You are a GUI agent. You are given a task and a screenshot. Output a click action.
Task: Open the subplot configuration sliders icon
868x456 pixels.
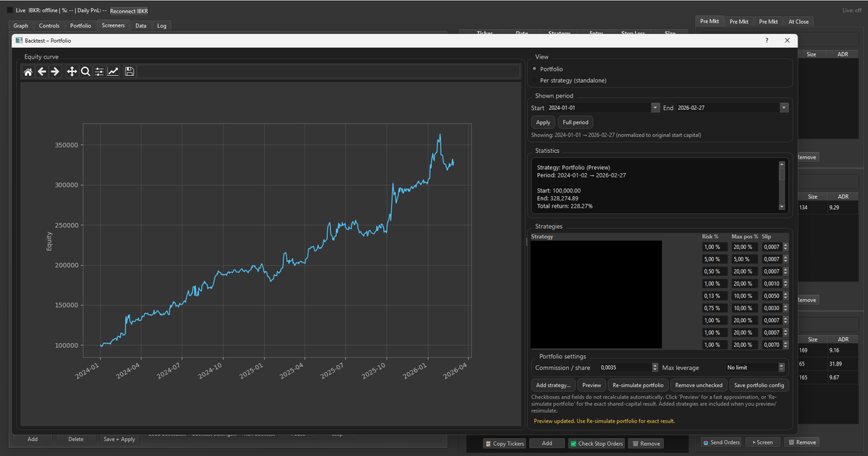(99, 71)
